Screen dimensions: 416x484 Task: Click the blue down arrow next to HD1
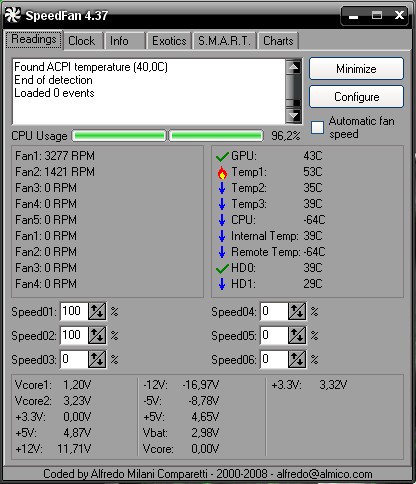222,284
